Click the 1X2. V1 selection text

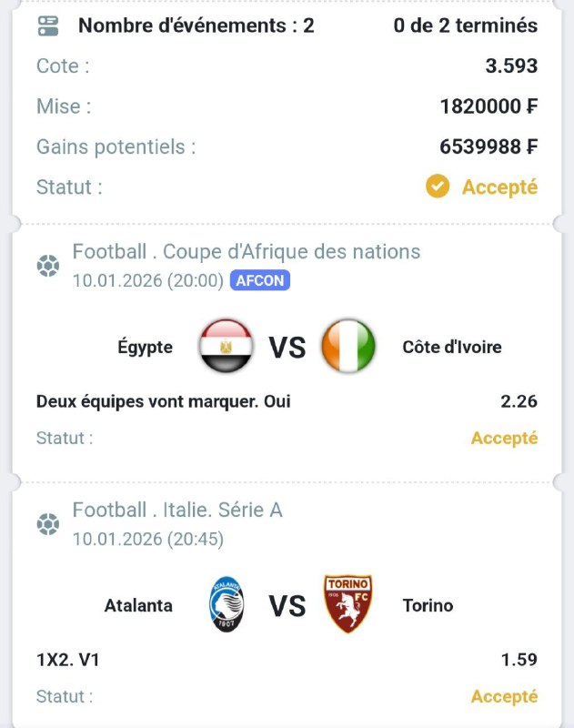coord(67,660)
